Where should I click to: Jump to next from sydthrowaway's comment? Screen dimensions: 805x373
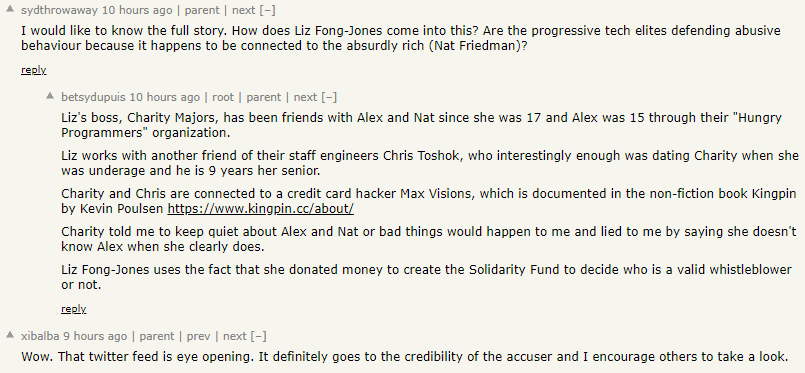(244, 10)
